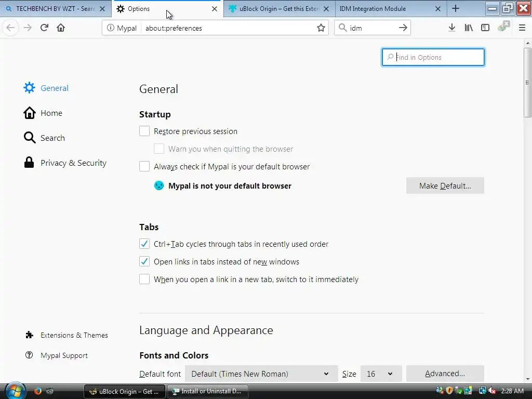Open Home settings category
The width and height of the screenshot is (532, 399).
click(43, 113)
